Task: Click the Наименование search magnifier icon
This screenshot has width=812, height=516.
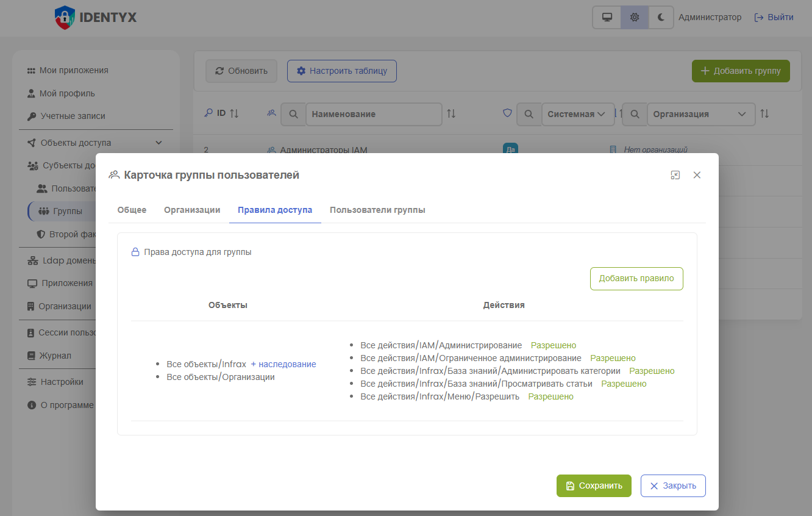Action: click(x=293, y=114)
